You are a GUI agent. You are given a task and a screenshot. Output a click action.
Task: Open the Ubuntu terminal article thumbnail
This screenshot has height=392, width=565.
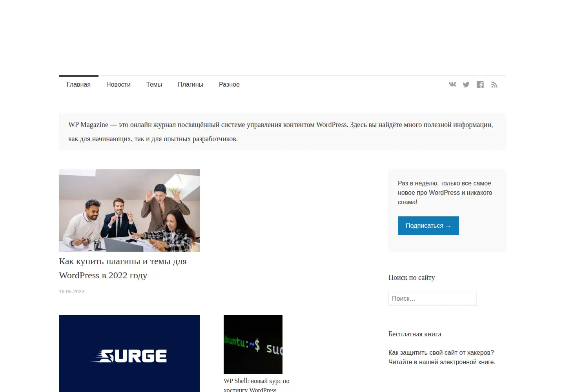[253, 345]
